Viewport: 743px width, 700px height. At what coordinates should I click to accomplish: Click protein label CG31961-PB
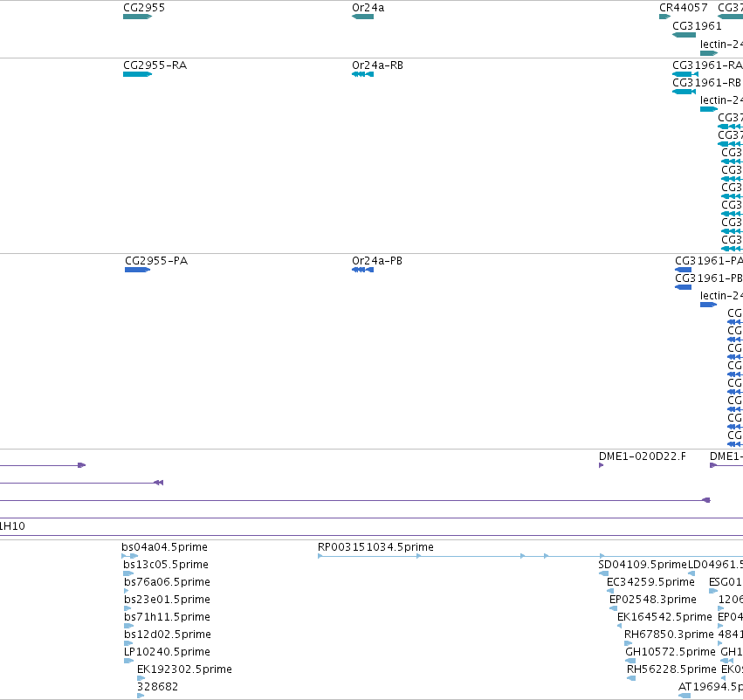point(709,278)
